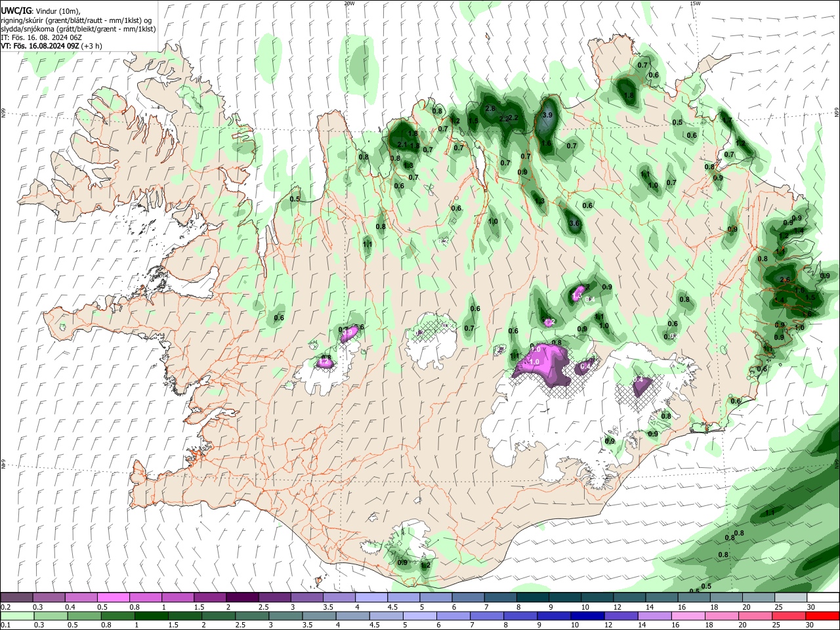Click the navy blue 10–12 swatch in bottom legend row
The image size is (840, 630).
586,616
